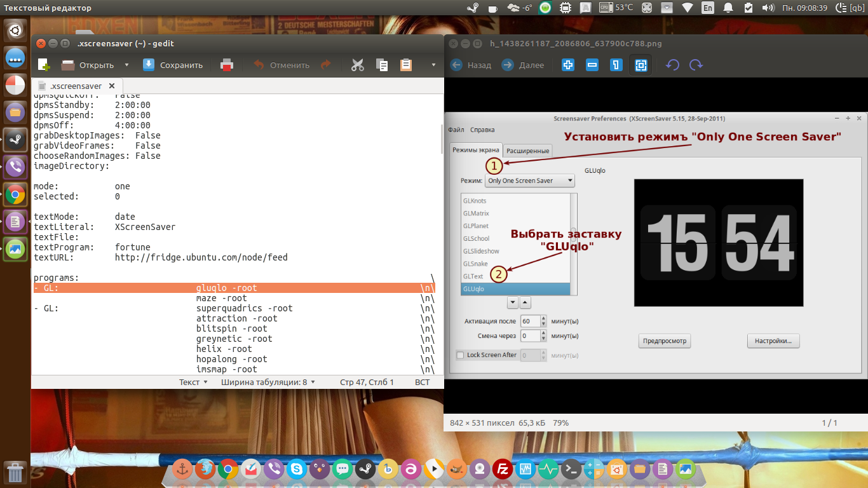Toggle the Lock Screen After checkbox
This screenshot has height=488, width=868.
pyautogui.click(x=461, y=355)
